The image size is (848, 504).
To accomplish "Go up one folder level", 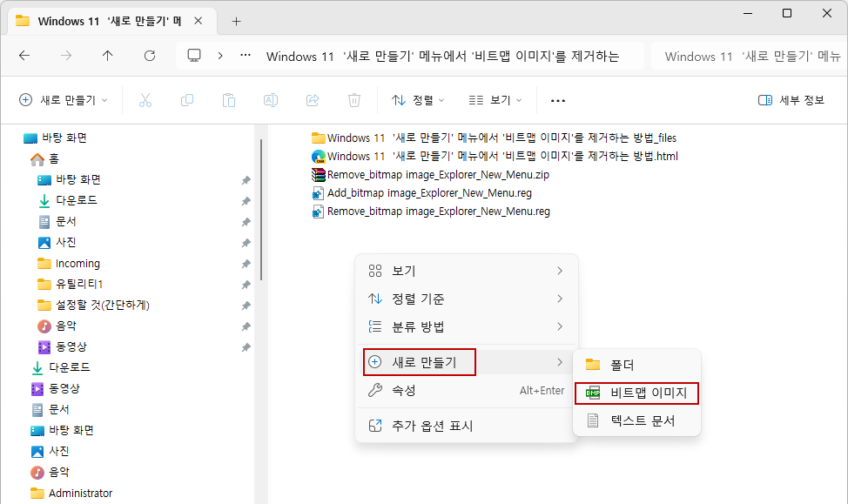I will point(108,55).
